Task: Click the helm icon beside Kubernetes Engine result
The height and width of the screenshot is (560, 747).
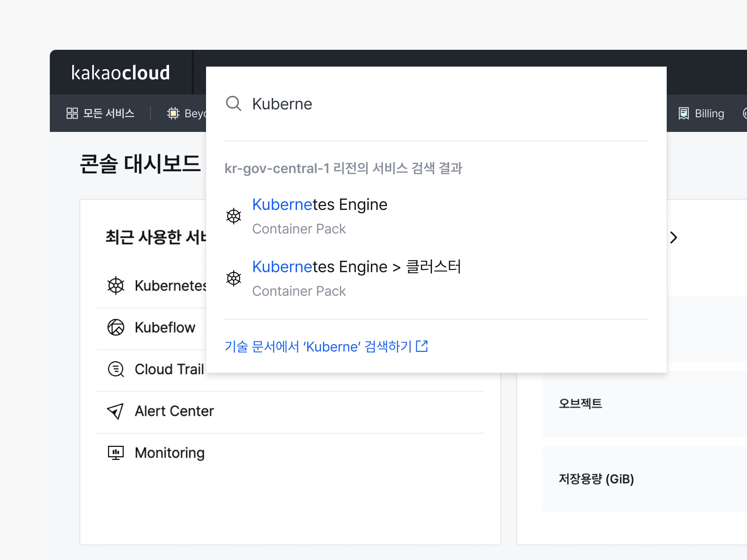Action: click(233, 216)
